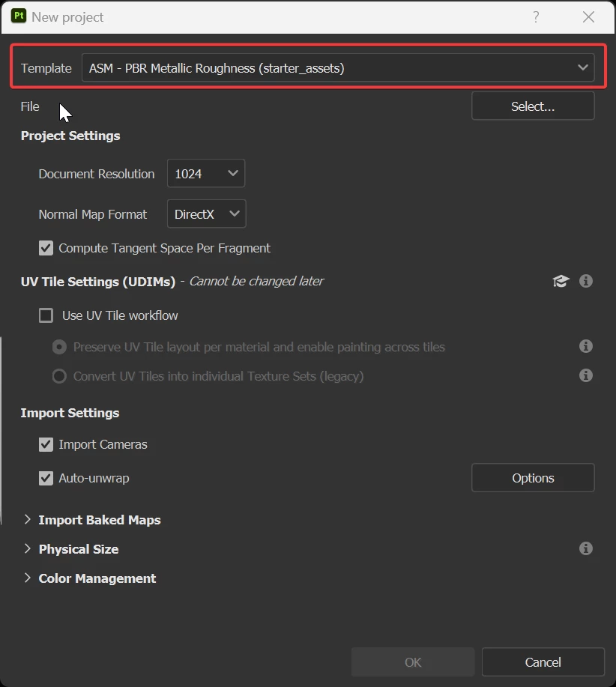The image size is (616, 687).
Task: Click the grayed-out OK button
Action: click(x=413, y=662)
